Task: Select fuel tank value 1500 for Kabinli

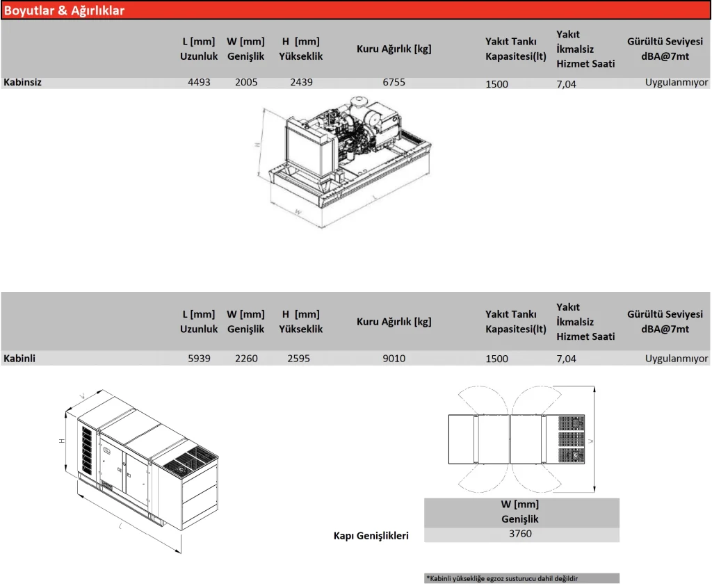Action: tap(497, 359)
